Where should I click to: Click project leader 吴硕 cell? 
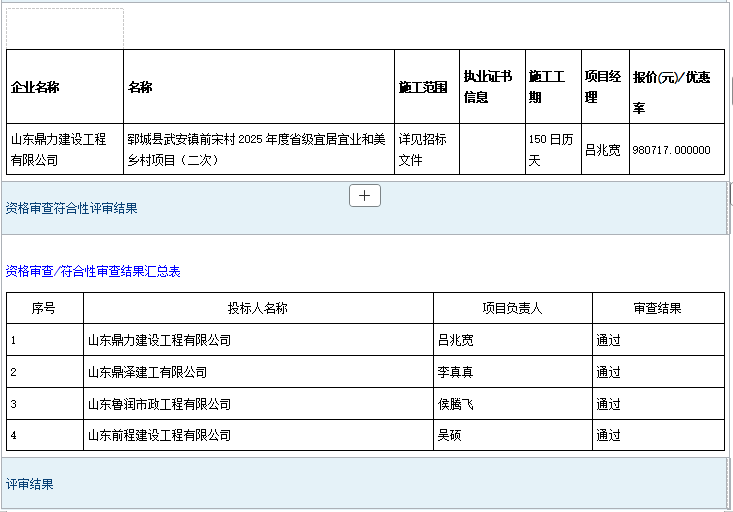click(x=449, y=435)
